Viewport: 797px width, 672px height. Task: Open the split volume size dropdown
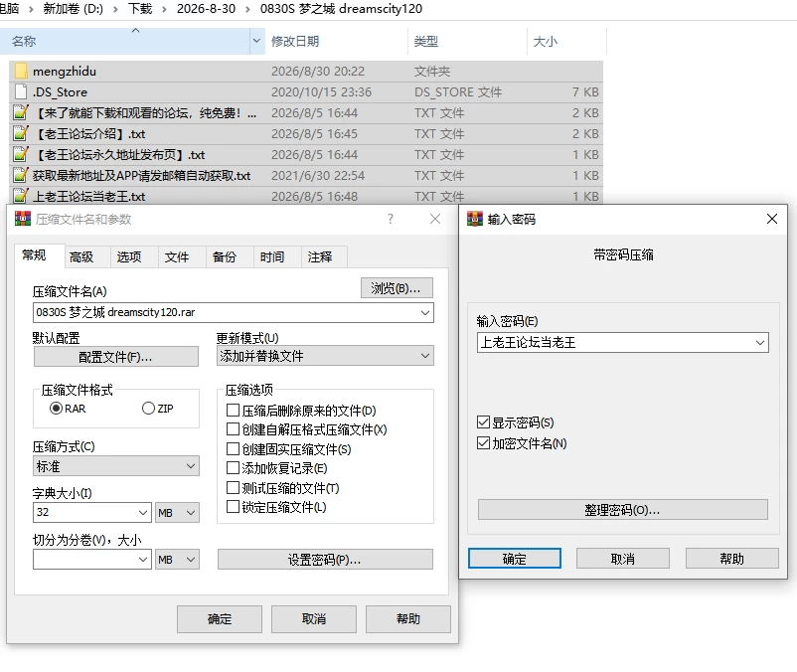pyautogui.click(x=143, y=559)
